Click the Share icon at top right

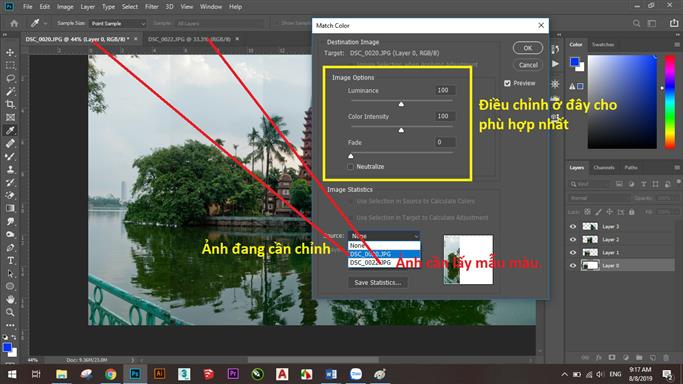point(674,24)
